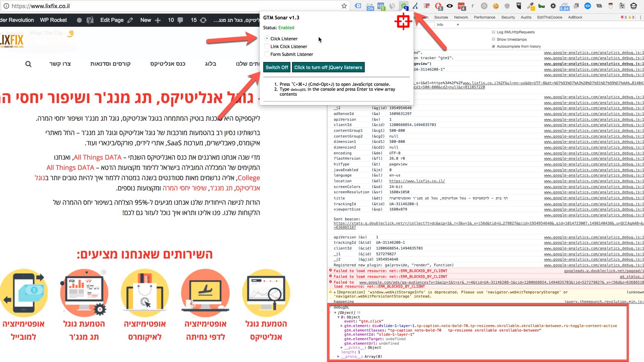Open the black gear extension icon
Screen dimensions: 644x362
click(x=553, y=6)
